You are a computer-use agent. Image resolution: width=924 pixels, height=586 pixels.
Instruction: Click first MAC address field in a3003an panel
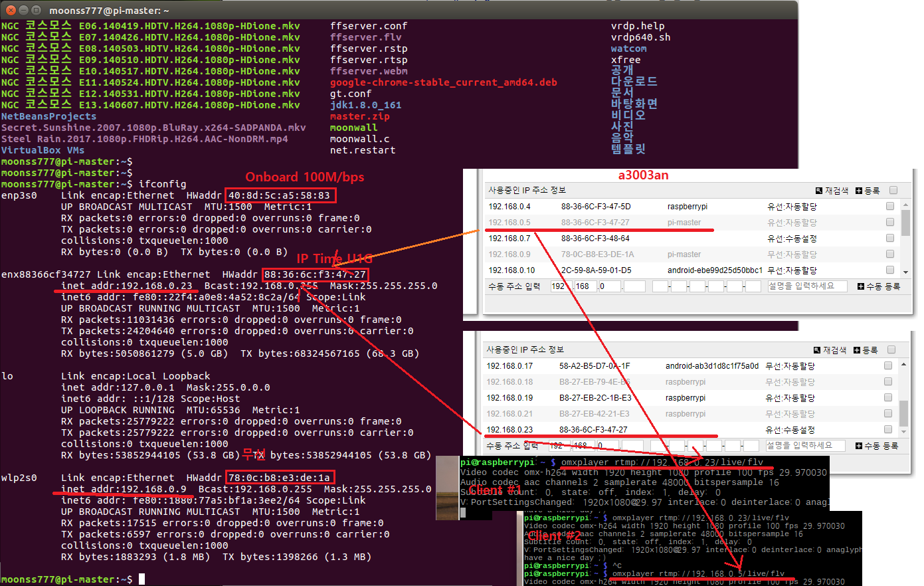point(660,286)
